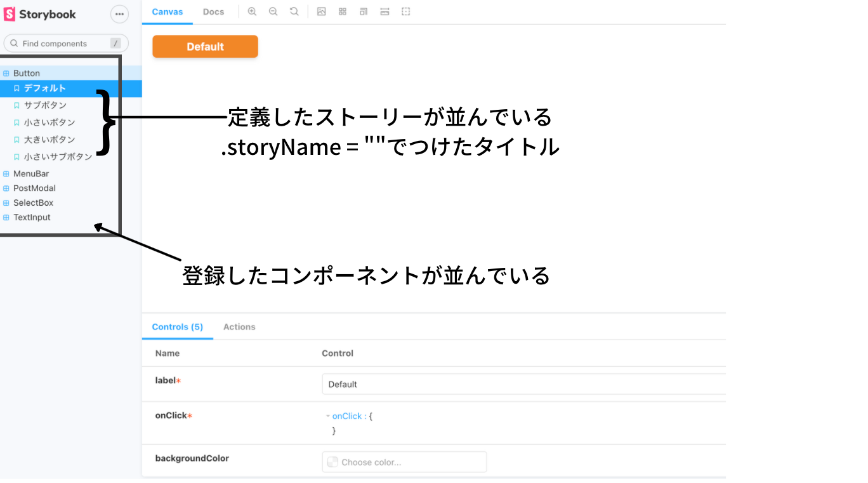Click the Find components search field
This screenshot has width=868, height=483.
click(66, 43)
